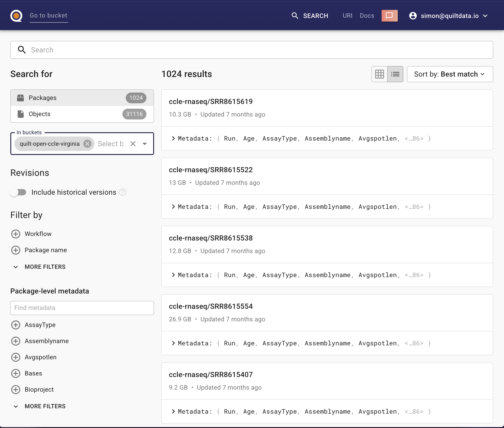Add the Workflow filter
The image size is (504, 428).
(16, 234)
